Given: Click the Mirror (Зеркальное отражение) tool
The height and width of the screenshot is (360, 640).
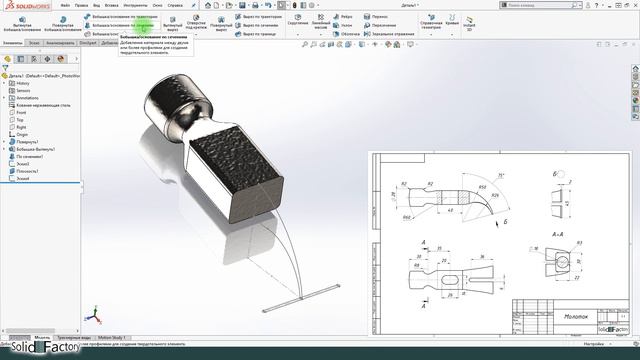Looking at the screenshot, I should pyautogui.click(x=389, y=34).
